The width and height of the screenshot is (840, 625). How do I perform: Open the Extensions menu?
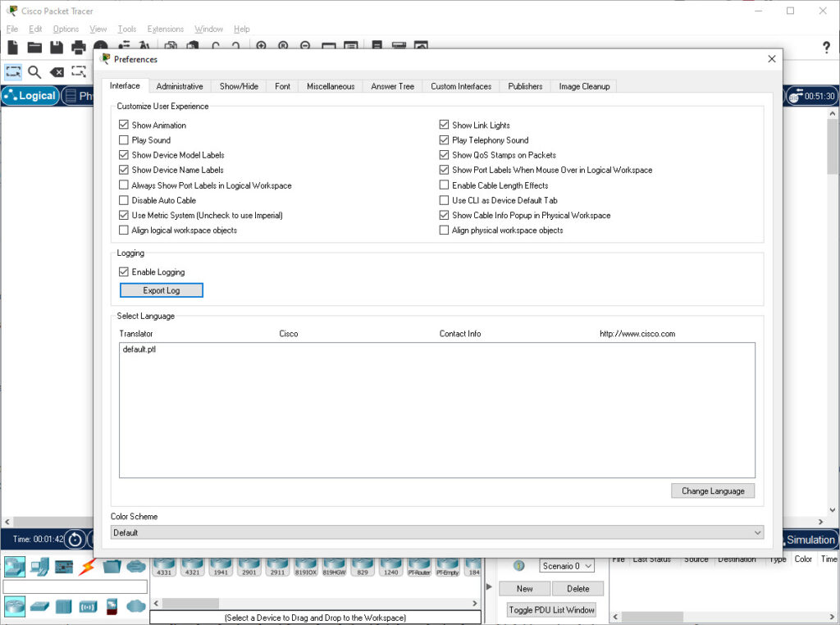click(166, 29)
